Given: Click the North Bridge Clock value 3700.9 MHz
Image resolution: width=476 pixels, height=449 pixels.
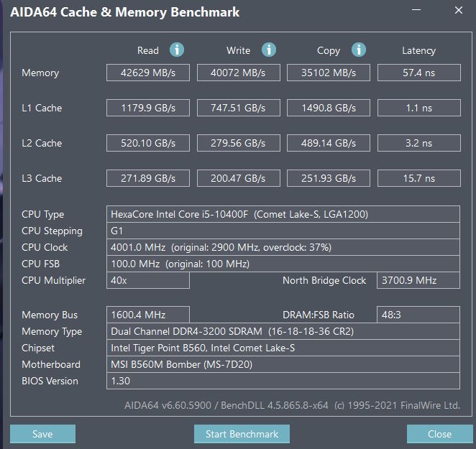Looking at the screenshot, I should (x=418, y=280).
